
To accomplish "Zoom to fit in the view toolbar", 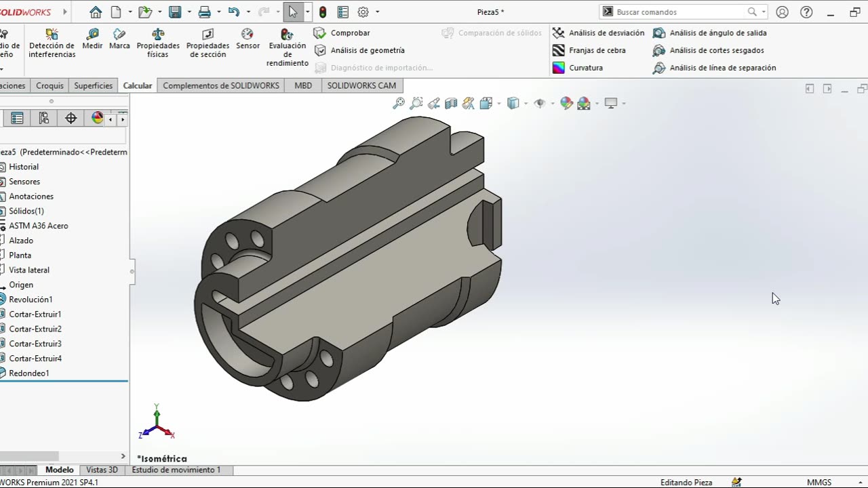I will [399, 103].
